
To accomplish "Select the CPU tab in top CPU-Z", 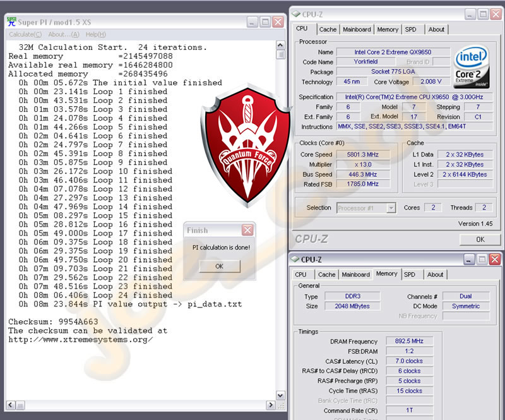I will 302,28.
